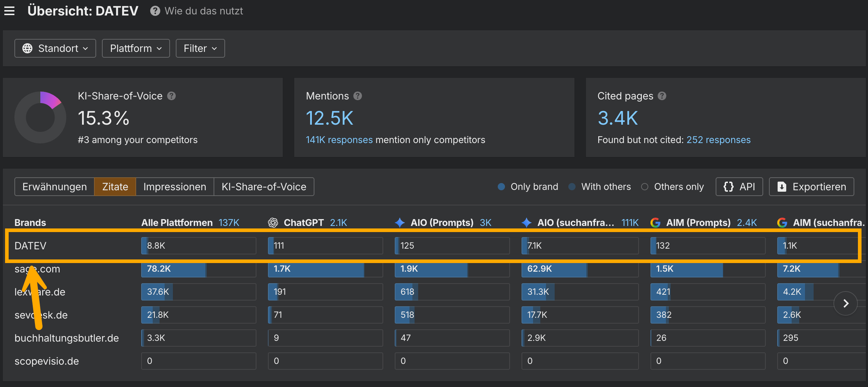Click 'Wie du das nutzt' help link
The width and height of the screenshot is (868, 387).
tap(204, 11)
